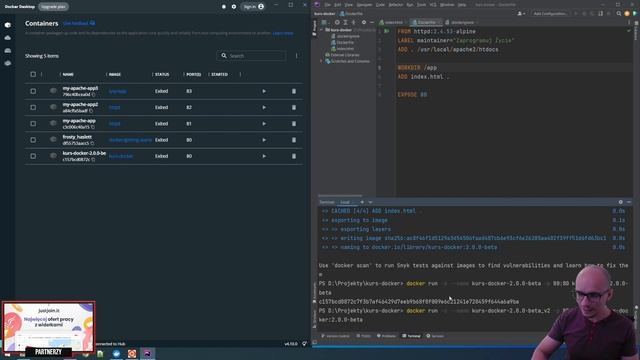Open Dev Environments in Docker sidebar
Screen dimensions: 640x360
coord(8,63)
